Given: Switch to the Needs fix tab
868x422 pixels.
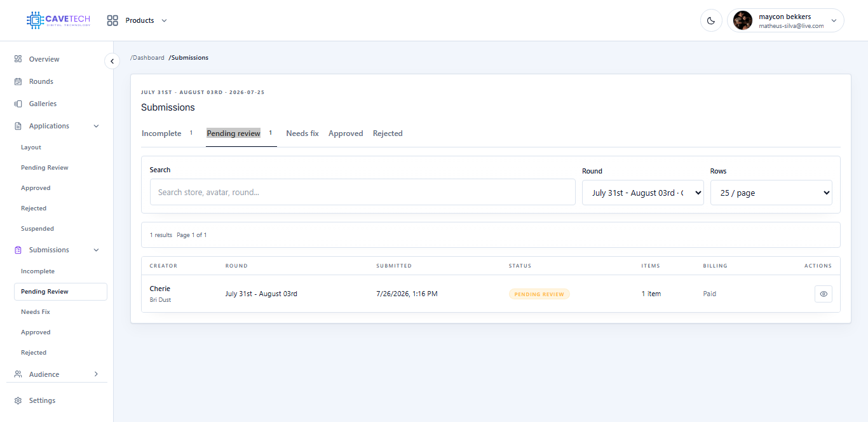Looking at the screenshot, I should pos(302,133).
